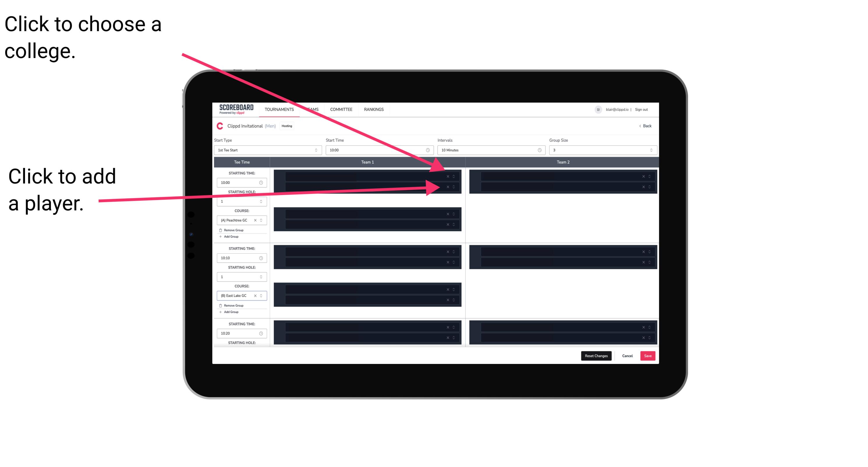The image size is (868, 467).
Task: Expand the Intervals dropdown
Action: point(489,150)
